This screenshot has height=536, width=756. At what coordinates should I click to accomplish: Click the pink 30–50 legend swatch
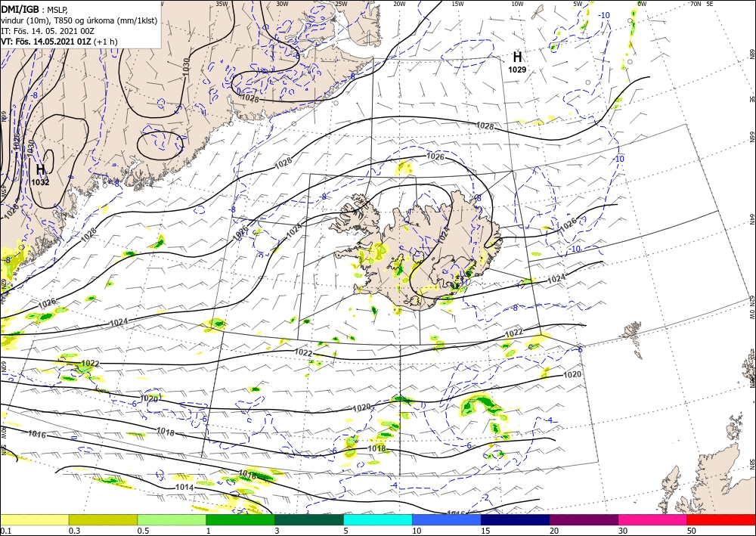653,519
